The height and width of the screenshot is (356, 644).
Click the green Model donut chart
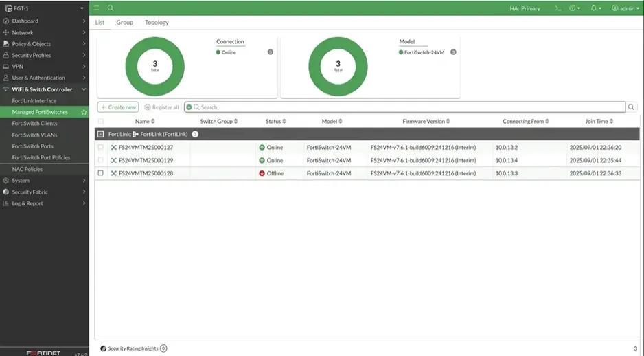(x=338, y=67)
